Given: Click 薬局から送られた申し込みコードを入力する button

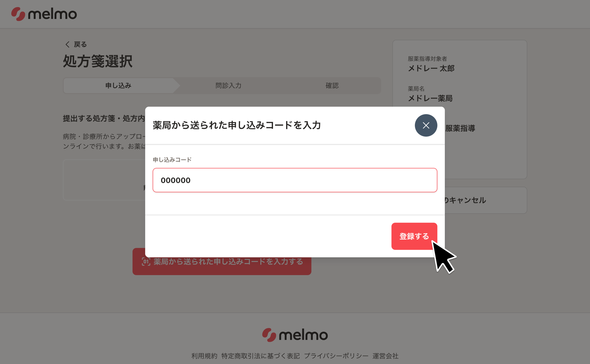Looking at the screenshot, I should (222, 261).
